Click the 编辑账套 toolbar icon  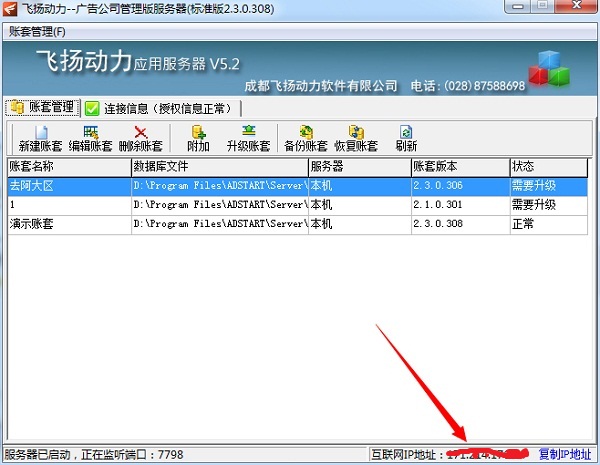[x=90, y=132]
